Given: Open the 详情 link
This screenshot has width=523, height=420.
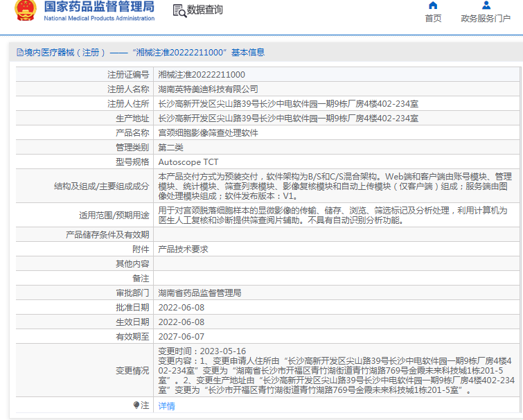Looking at the screenshot, I should point(166,406).
